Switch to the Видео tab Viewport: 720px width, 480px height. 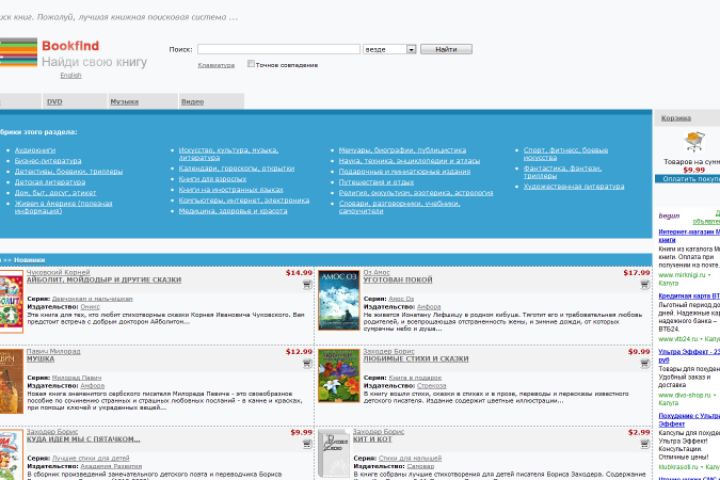pos(192,102)
